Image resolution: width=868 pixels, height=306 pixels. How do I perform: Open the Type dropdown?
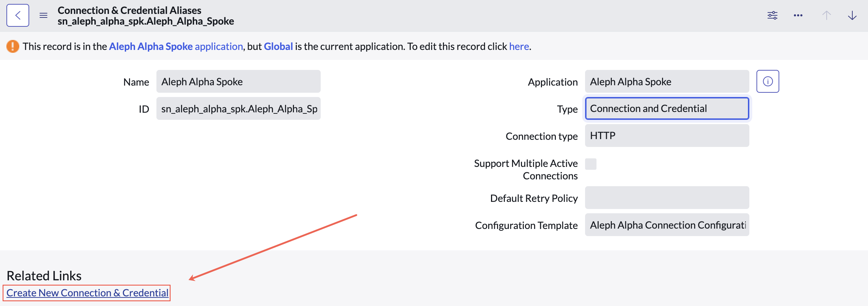667,108
